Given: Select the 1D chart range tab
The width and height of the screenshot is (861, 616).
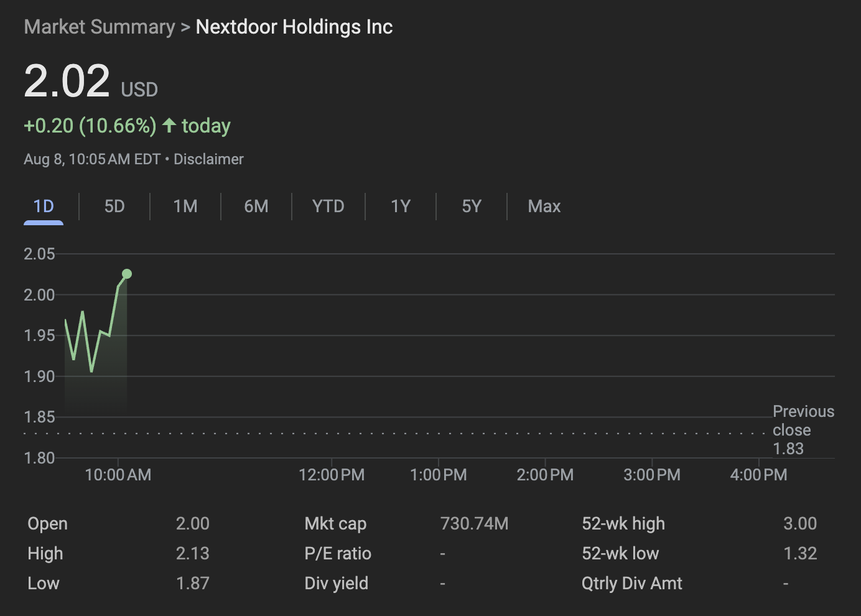Looking at the screenshot, I should pos(44,207).
